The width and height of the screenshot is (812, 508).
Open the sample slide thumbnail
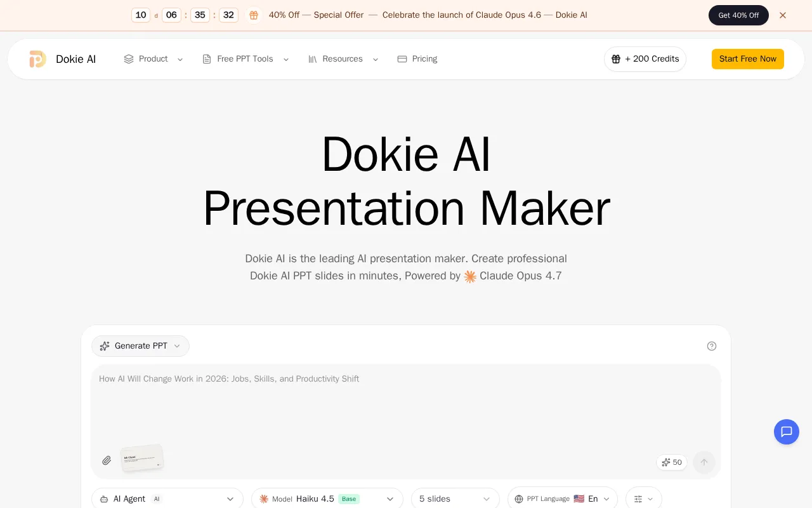(x=142, y=458)
